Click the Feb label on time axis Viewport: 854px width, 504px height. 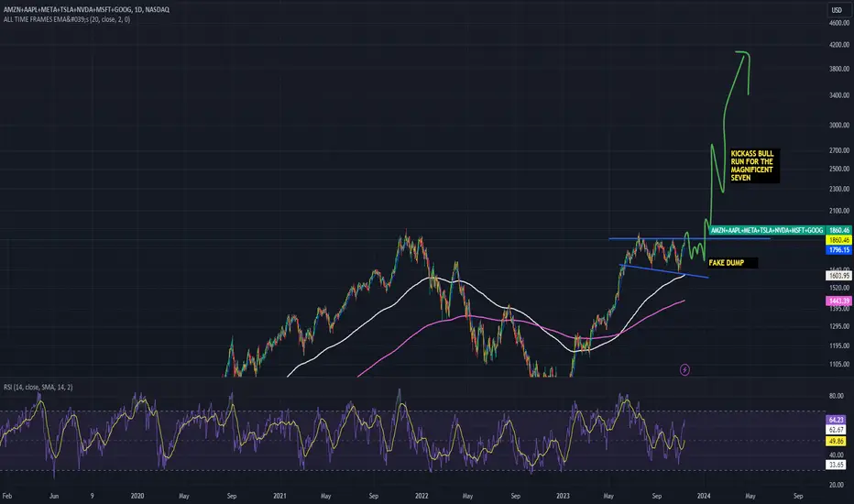pyautogui.click(x=7, y=496)
